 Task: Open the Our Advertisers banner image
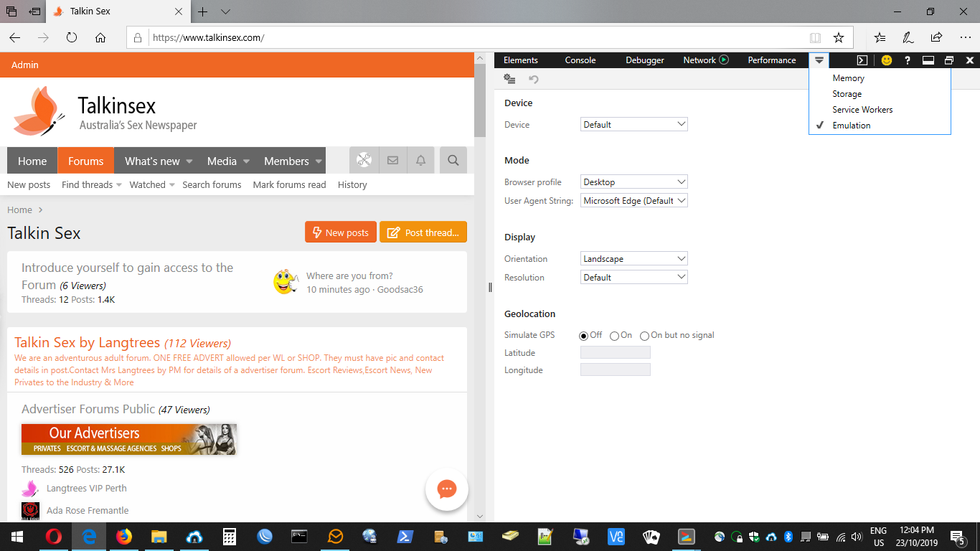point(129,439)
